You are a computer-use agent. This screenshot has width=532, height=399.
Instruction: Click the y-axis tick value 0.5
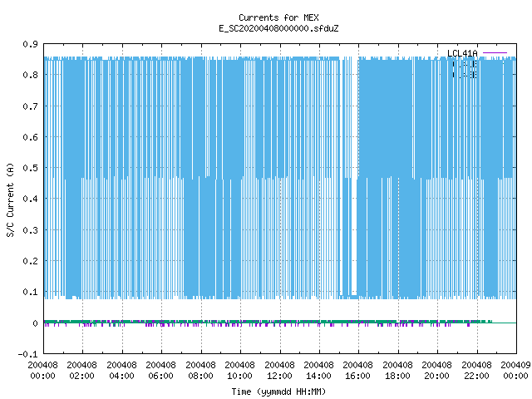coord(30,168)
